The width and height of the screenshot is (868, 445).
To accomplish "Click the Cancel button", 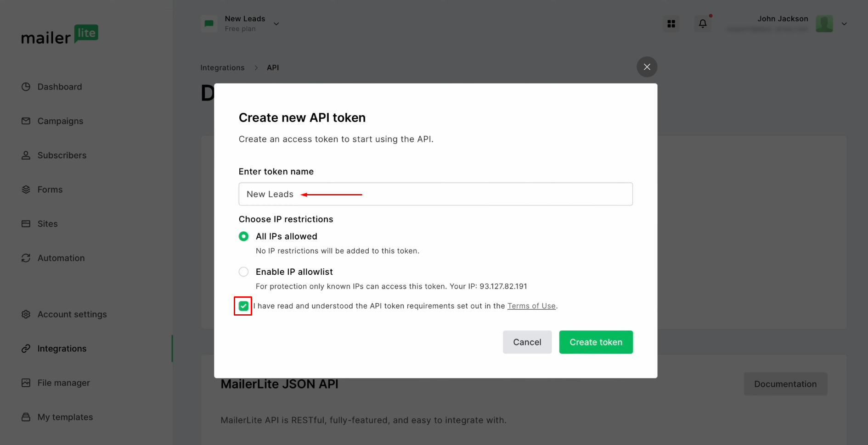I will tap(527, 342).
